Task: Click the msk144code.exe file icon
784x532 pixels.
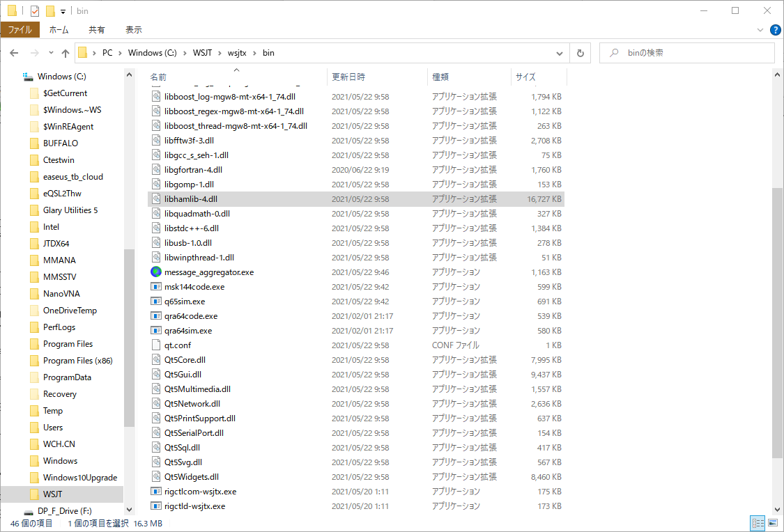Action: pyautogui.click(x=156, y=287)
